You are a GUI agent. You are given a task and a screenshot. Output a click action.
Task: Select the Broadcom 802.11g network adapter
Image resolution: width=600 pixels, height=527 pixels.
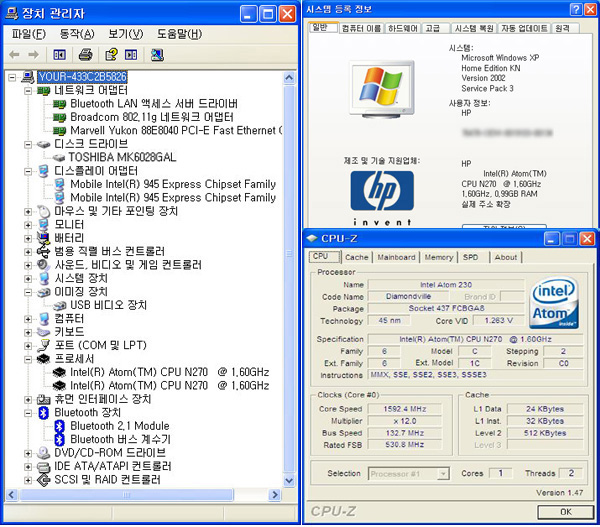(x=152, y=117)
